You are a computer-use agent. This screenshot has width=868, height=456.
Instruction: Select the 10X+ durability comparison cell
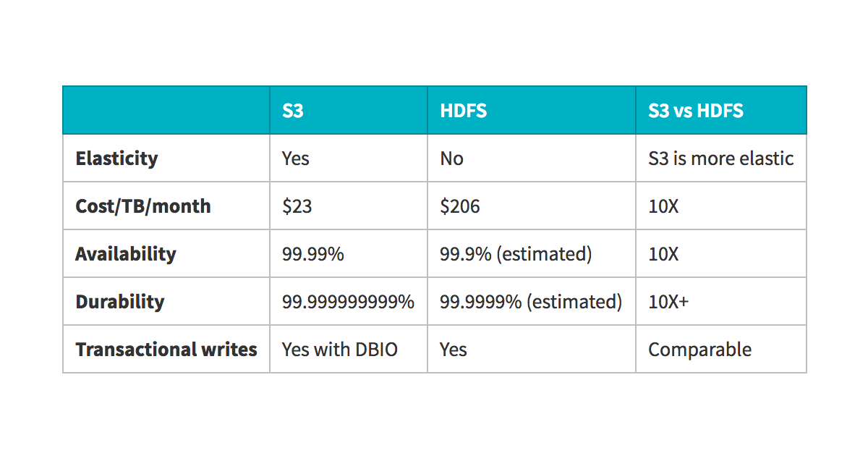(668, 302)
